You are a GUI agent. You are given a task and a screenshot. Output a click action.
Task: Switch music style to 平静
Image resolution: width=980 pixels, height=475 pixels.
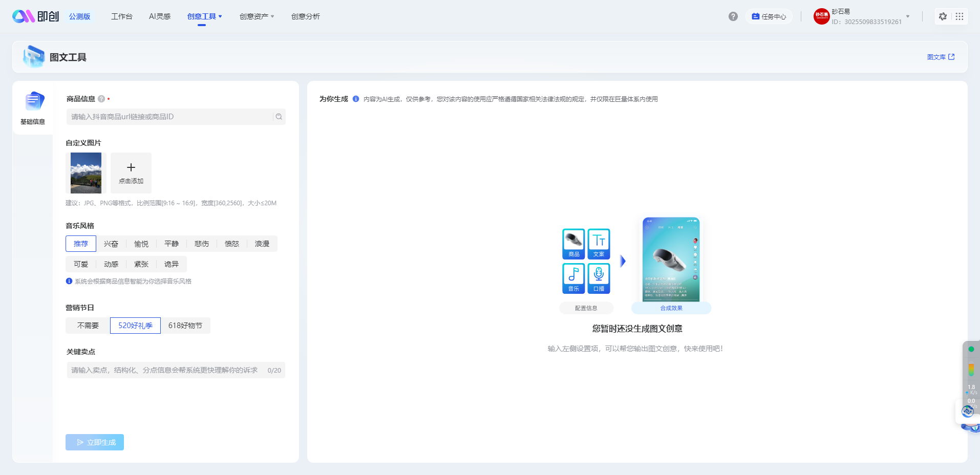pyautogui.click(x=171, y=243)
